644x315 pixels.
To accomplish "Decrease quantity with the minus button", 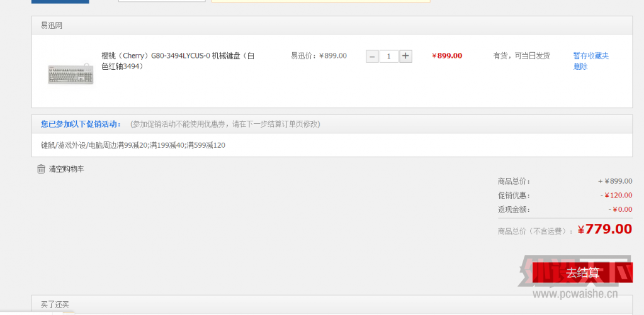I will point(372,56).
